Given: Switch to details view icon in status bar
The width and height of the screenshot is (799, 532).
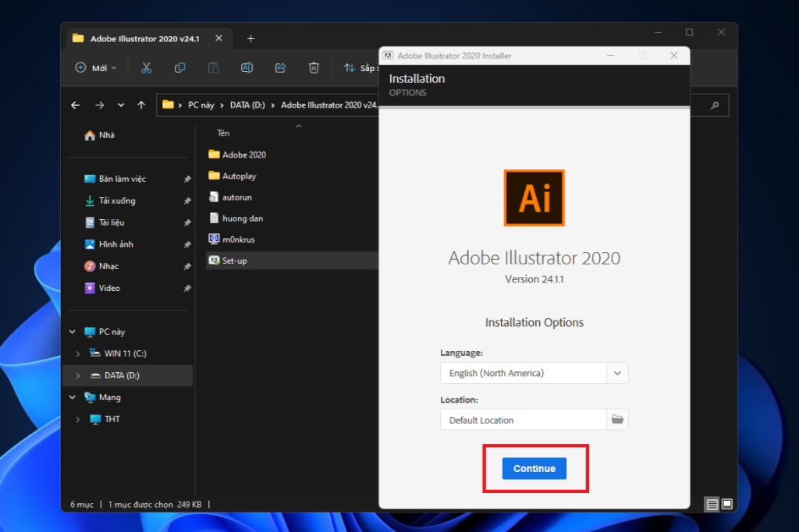Looking at the screenshot, I should tap(712, 505).
